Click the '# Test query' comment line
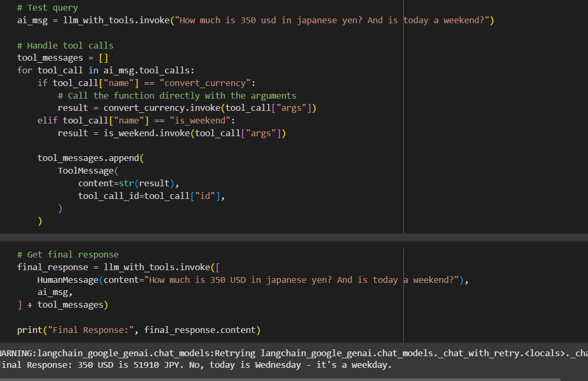Screen dimensions: 588x381 click(x=48, y=7)
